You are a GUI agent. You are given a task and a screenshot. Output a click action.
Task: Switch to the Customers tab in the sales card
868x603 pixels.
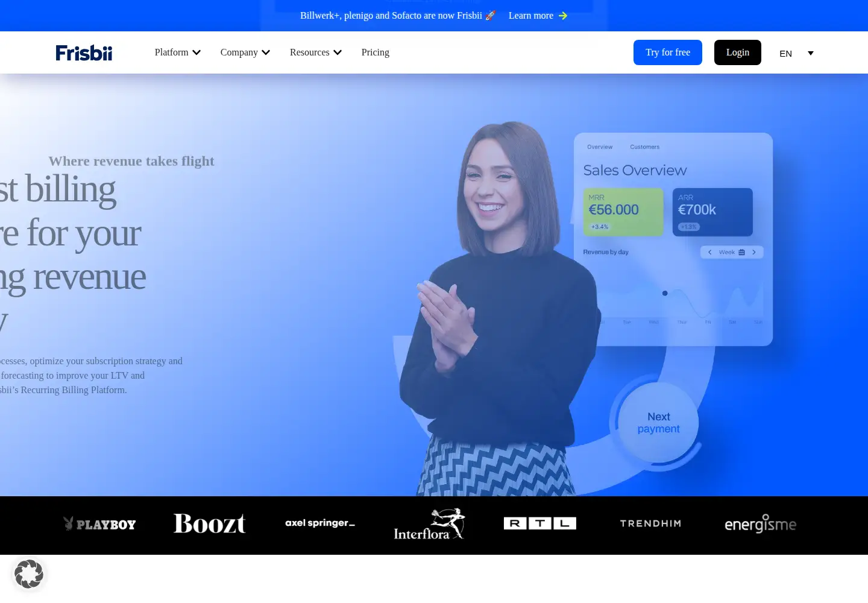click(x=645, y=147)
